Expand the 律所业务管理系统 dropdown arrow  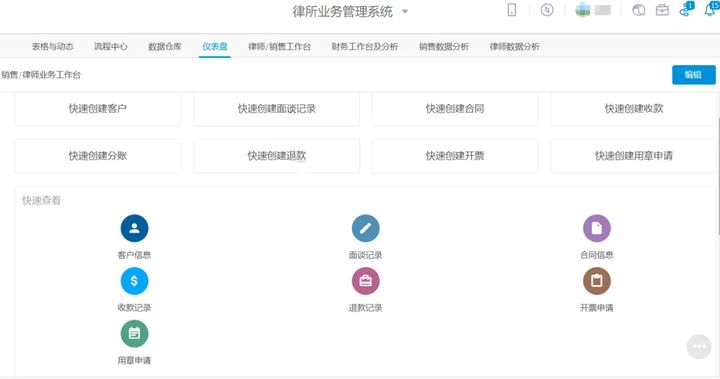pos(405,11)
